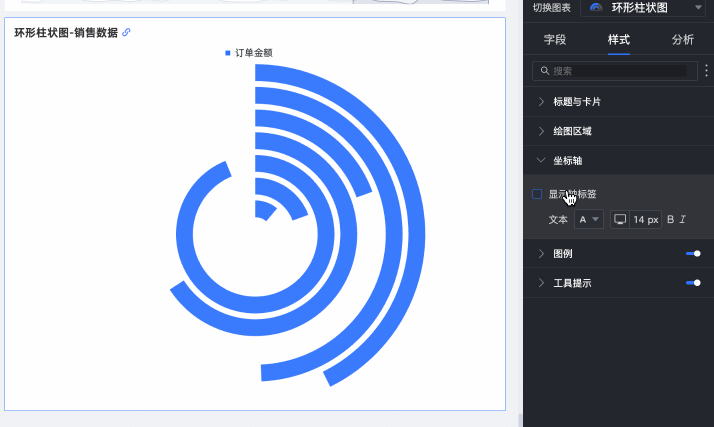Viewport: 714px width, 427px height.
Task: Click the chart title 环形柱状图-销售数据
Action: (x=66, y=32)
